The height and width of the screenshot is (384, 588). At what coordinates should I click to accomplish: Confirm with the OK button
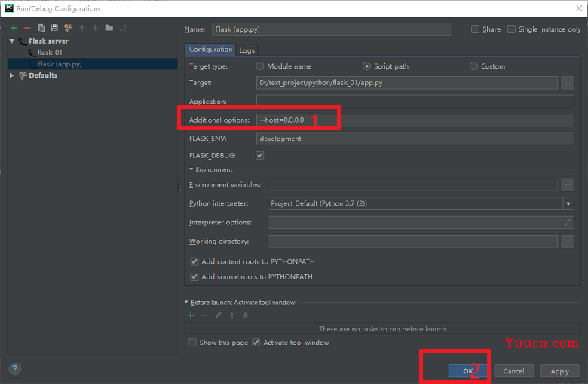(x=467, y=371)
